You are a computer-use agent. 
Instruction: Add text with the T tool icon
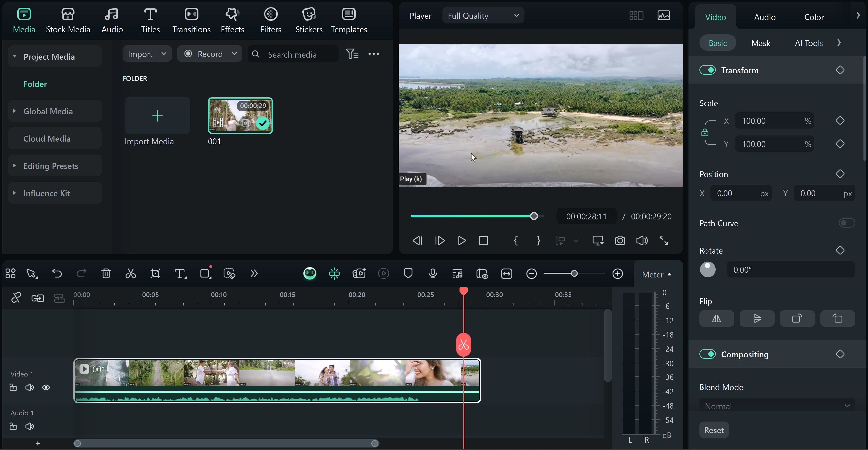coord(180,274)
